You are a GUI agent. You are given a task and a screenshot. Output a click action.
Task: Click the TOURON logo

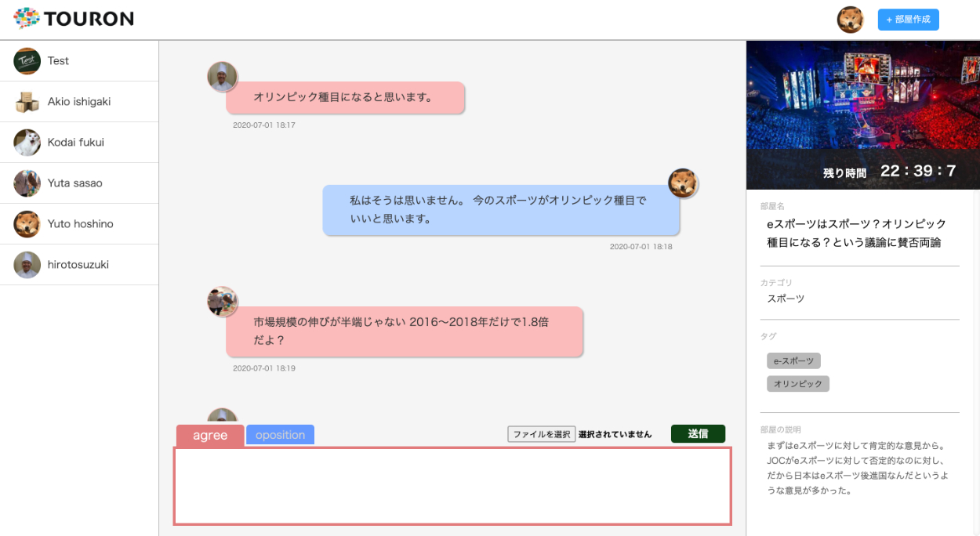(74, 19)
